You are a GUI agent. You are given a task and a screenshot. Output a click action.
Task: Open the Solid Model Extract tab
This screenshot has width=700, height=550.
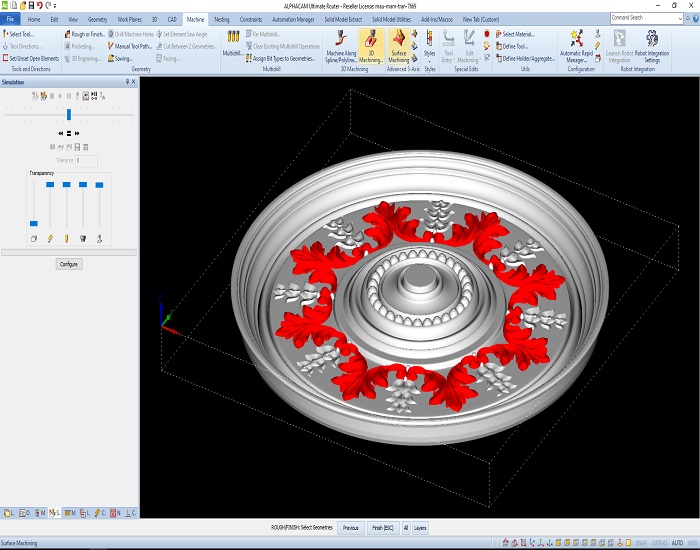click(343, 19)
